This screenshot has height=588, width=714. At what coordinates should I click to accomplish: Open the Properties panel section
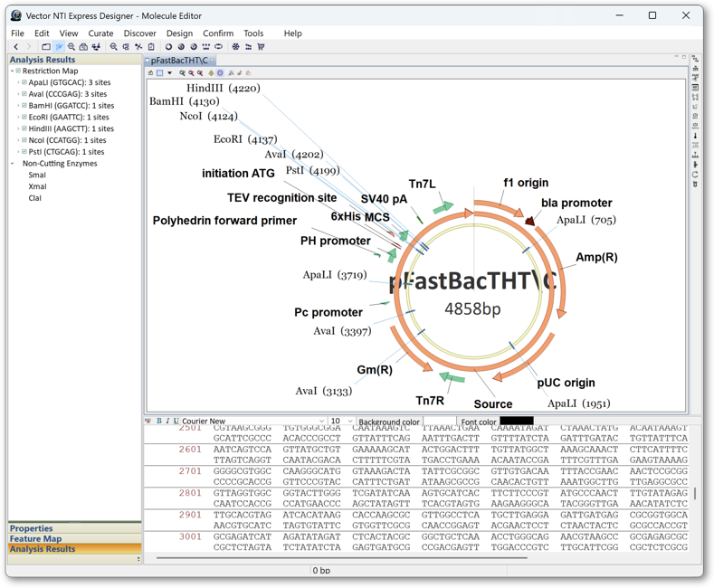tap(75, 528)
